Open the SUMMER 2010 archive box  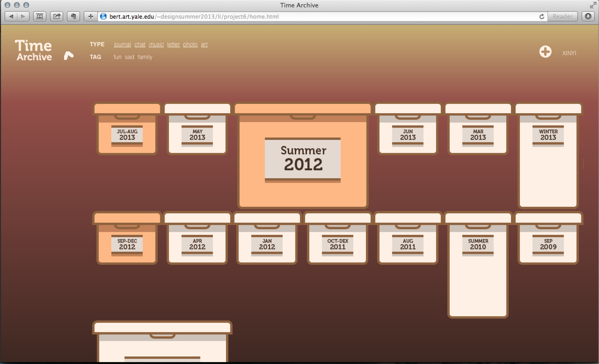pyautogui.click(x=478, y=265)
